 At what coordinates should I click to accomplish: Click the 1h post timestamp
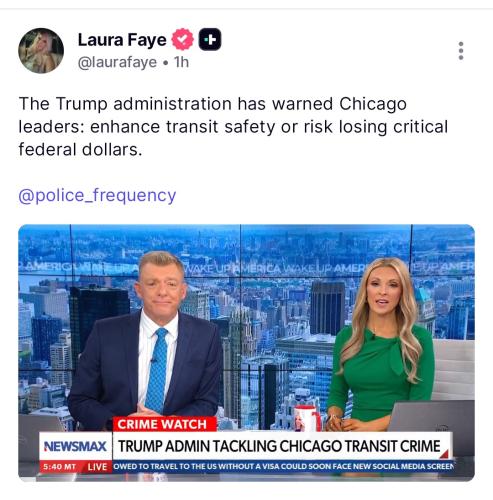pos(182,62)
